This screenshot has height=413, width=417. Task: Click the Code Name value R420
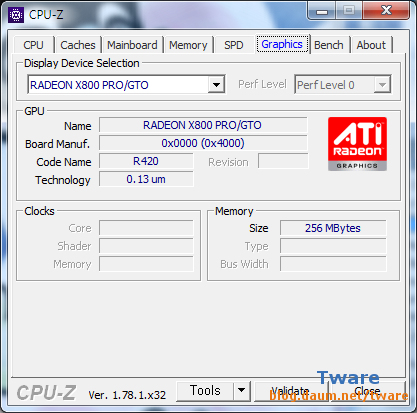[x=146, y=161]
